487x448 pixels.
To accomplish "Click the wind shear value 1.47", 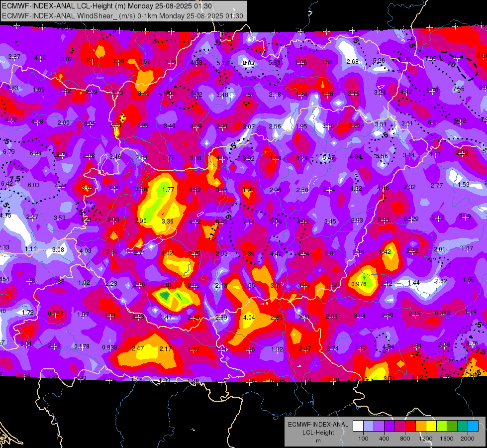I will coord(166,317).
